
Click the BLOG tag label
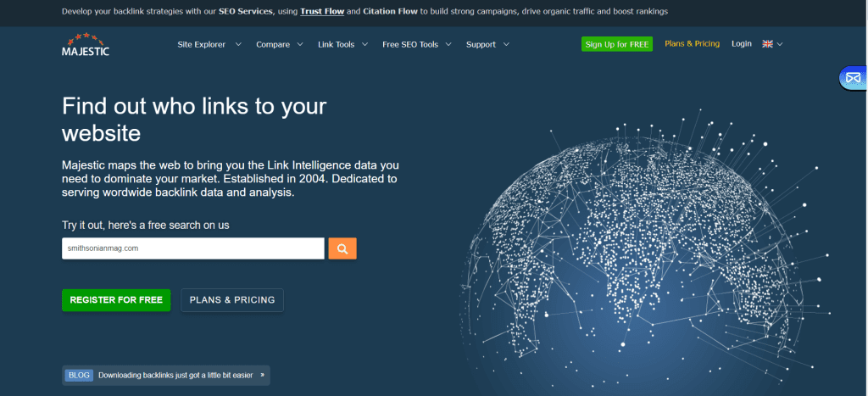tap(79, 375)
